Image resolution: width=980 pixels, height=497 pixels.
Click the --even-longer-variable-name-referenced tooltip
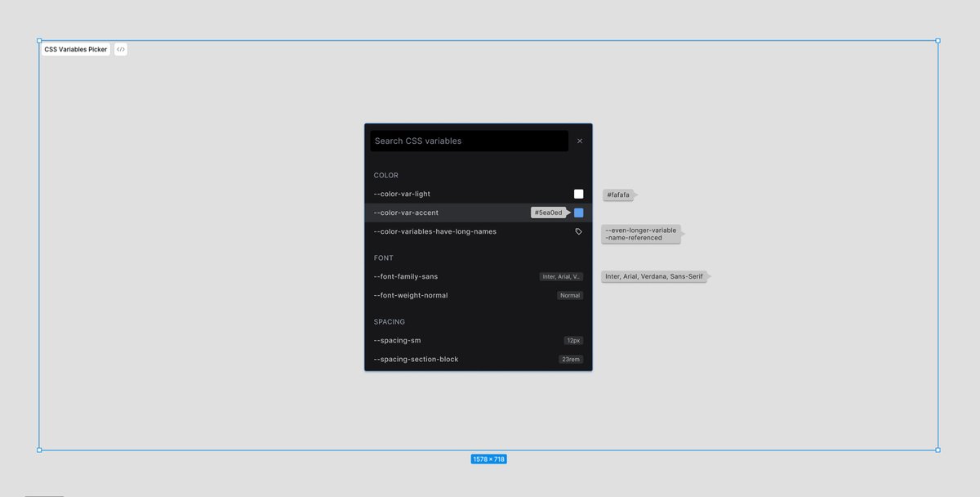(x=642, y=234)
